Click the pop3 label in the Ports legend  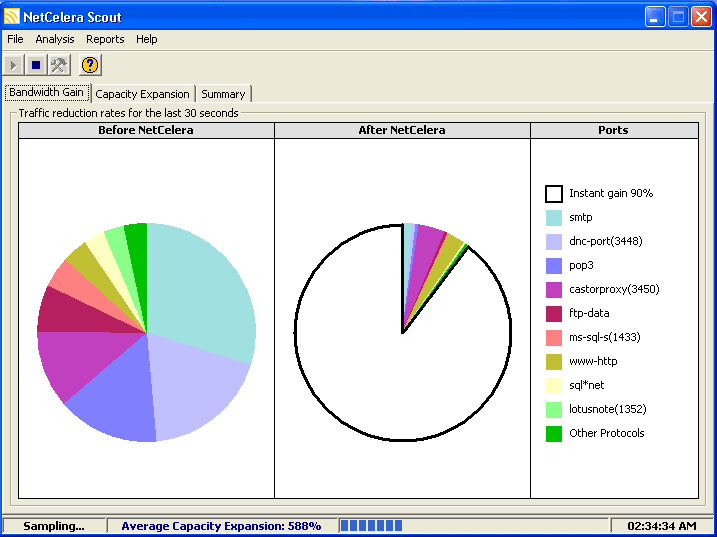click(581, 266)
